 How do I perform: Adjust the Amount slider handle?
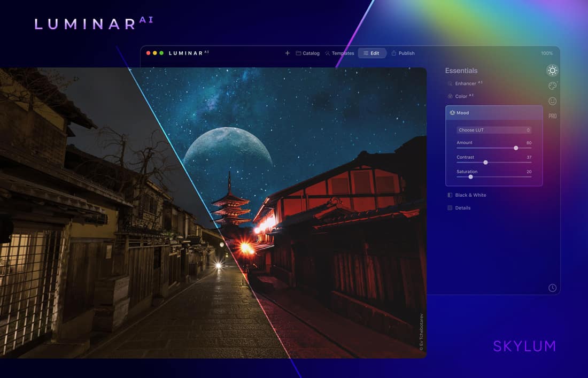pos(516,148)
